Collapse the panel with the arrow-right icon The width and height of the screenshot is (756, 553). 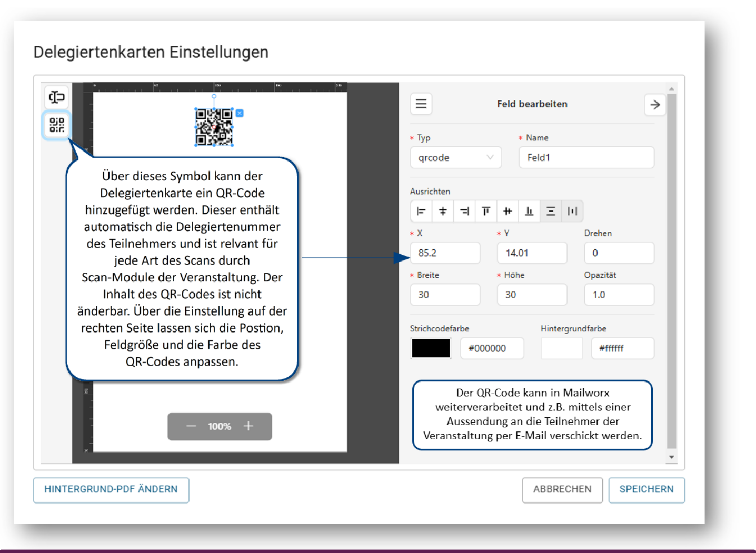[x=655, y=105]
